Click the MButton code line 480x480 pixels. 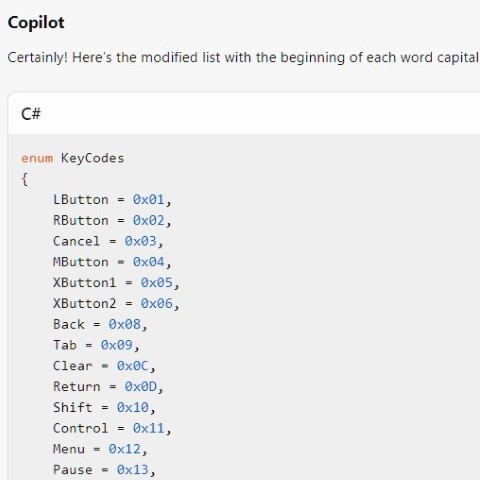[112, 262]
